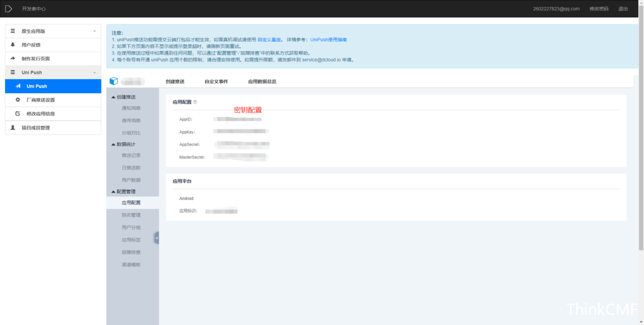Screen dimensions: 644x325
Task: Click the paper plane icon in Uni Push item
Action: point(18,86)
